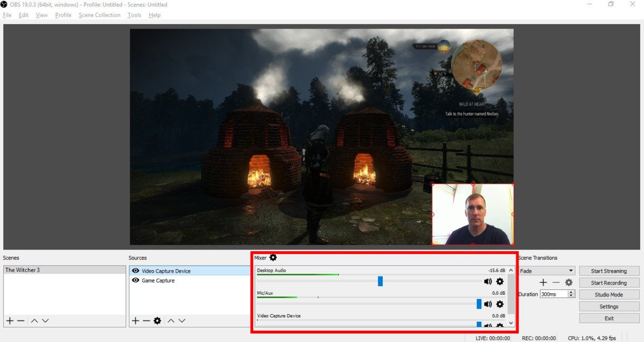644x342 pixels.
Task: Click the Mic/Aux volume slider handle
Action: click(x=479, y=304)
